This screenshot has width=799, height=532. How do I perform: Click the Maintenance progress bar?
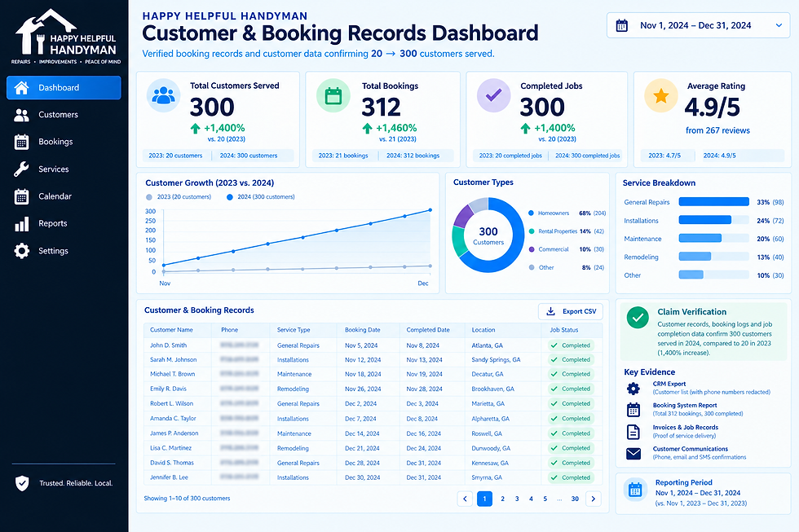click(x=714, y=239)
